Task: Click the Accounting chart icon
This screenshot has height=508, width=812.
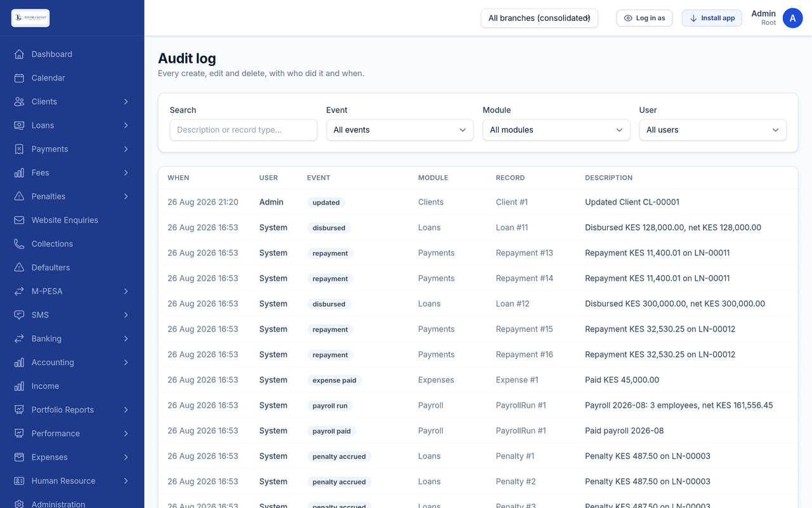Action: (x=19, y=362)
